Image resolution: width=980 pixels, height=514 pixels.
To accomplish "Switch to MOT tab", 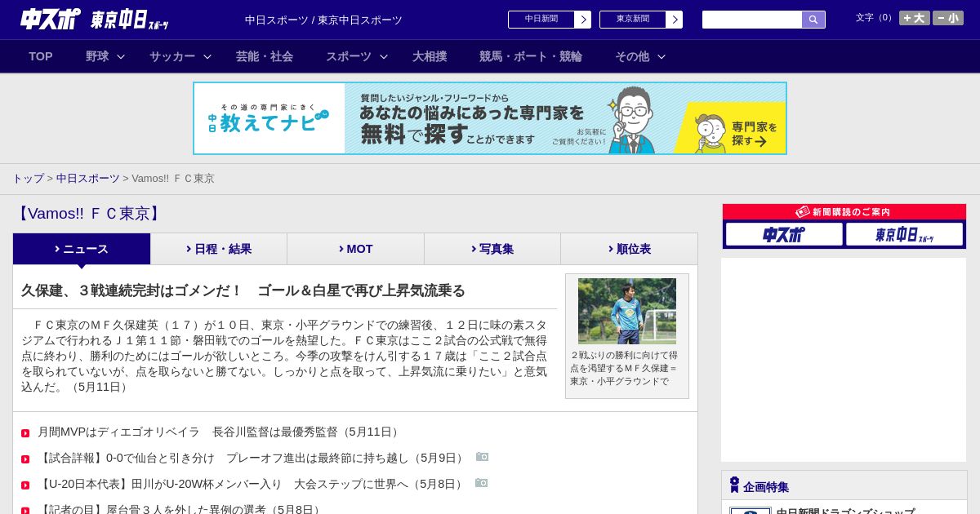I will pos(356,249).
